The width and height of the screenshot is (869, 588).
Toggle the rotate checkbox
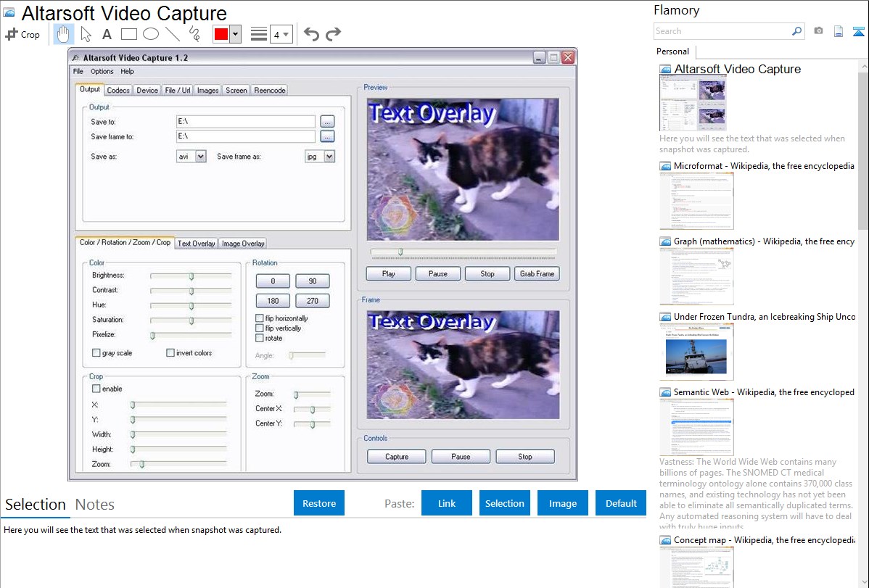click(260, 338)
